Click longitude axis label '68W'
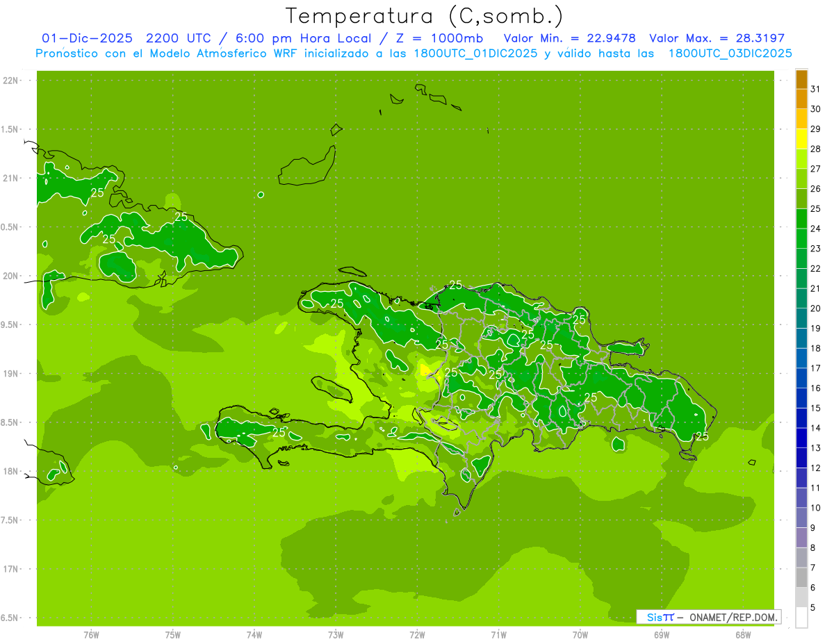Screen dimensions: 834x644 pos(743,634)
